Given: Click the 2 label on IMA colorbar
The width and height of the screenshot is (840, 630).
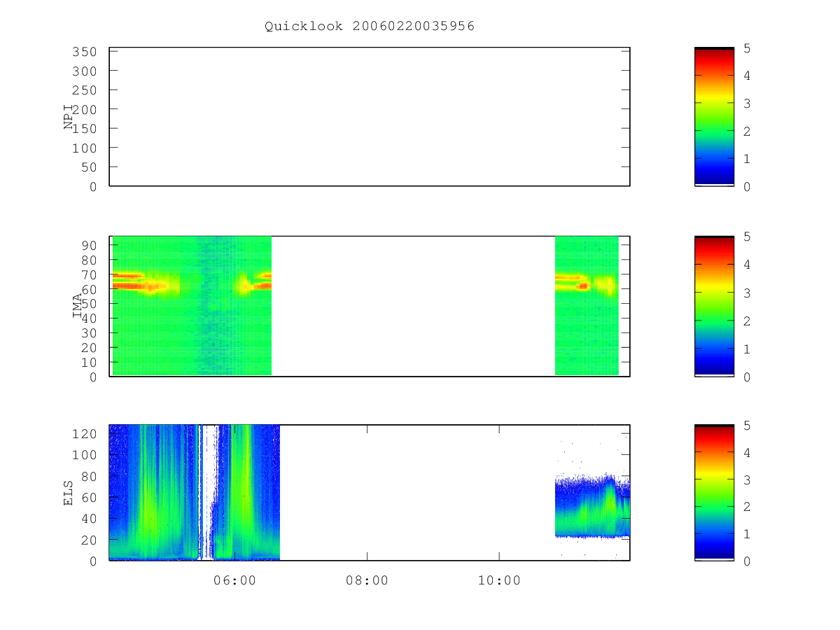Looking at the screenshot, I should [747, 321].
